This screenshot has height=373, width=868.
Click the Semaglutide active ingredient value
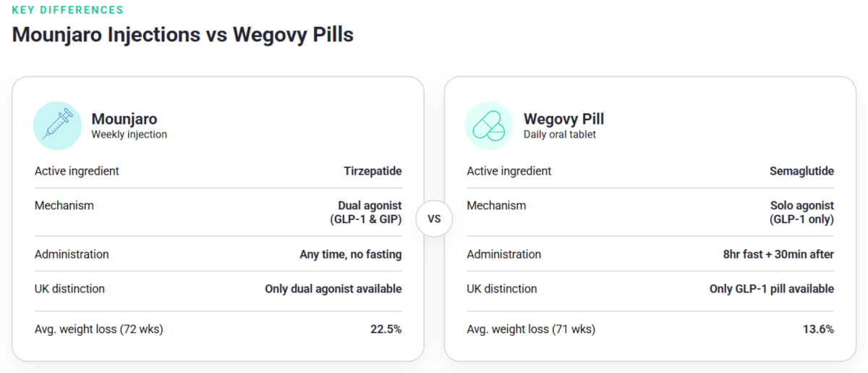point(801,172)
